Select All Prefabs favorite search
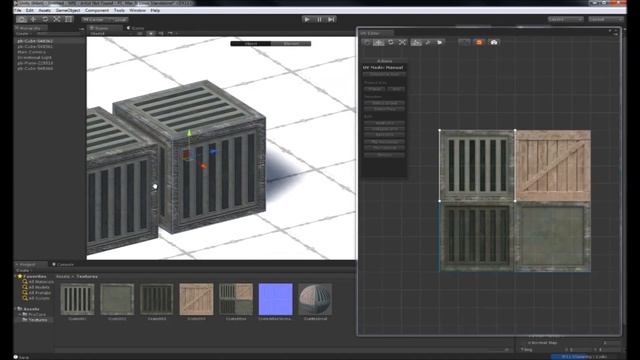Screen dimensions: 640x360 point(37,293)
